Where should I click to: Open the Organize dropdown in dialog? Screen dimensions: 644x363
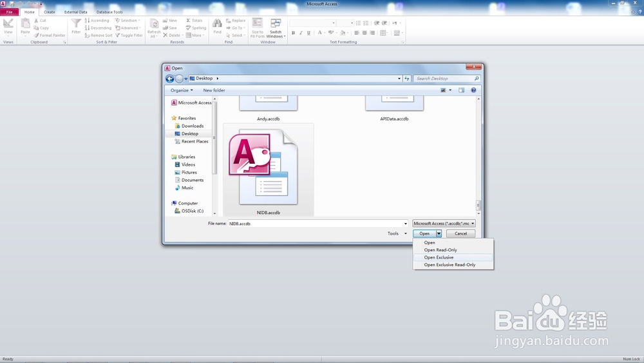(x=182, y=90)
